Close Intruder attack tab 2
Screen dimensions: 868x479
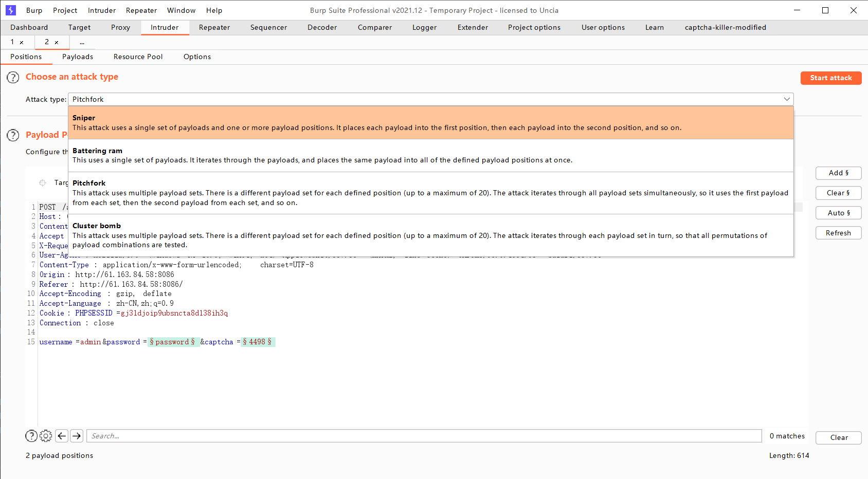pos(57,42)
